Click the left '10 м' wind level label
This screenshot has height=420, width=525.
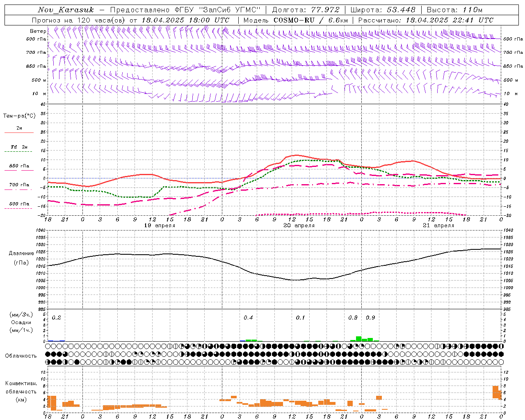[39, 94]
